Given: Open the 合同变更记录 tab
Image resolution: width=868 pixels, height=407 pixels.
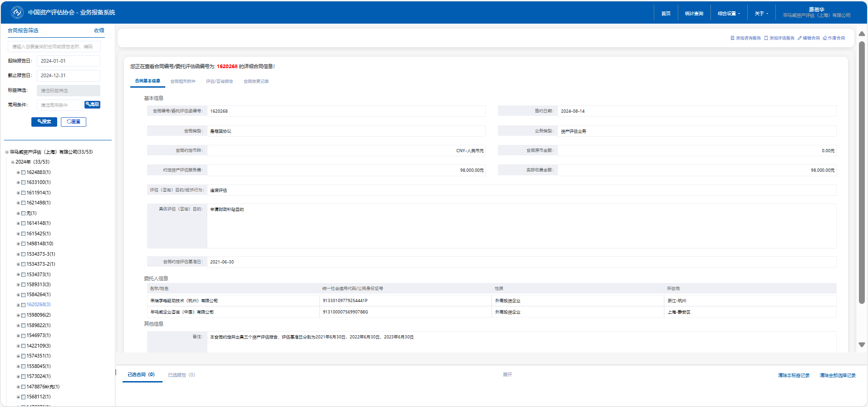Looking at the screenshot, I should coord(256,81).
